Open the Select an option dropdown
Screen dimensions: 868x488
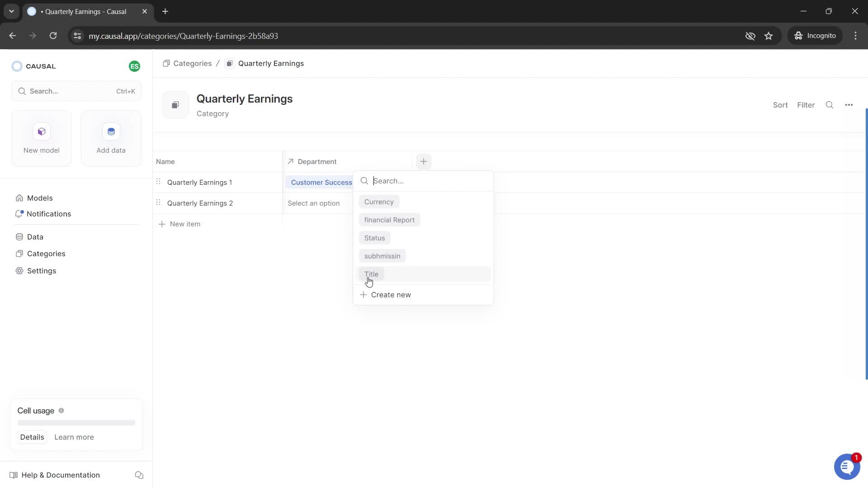(x=314, y=203)
